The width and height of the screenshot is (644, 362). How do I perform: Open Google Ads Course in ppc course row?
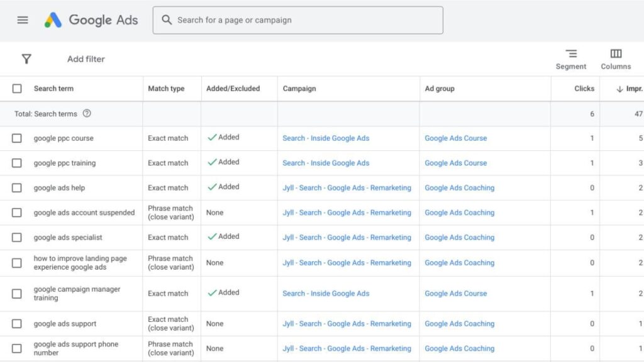tap(455, 138)
